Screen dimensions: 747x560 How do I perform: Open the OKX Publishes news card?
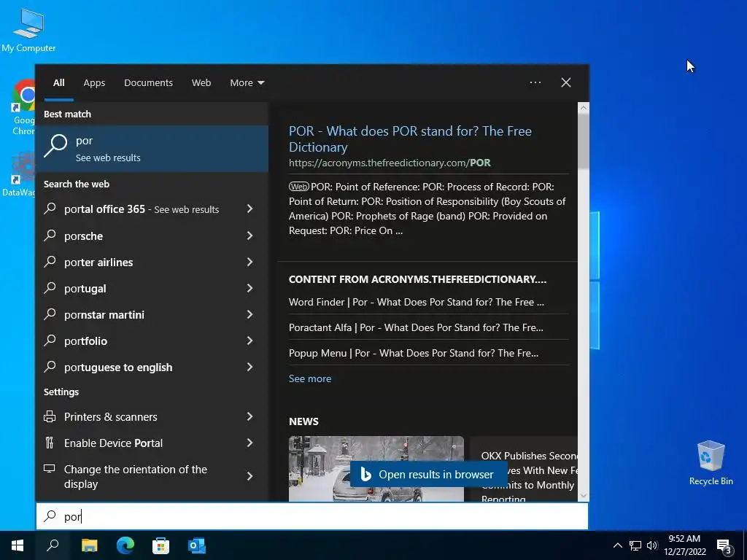click(x=524, y=469)
